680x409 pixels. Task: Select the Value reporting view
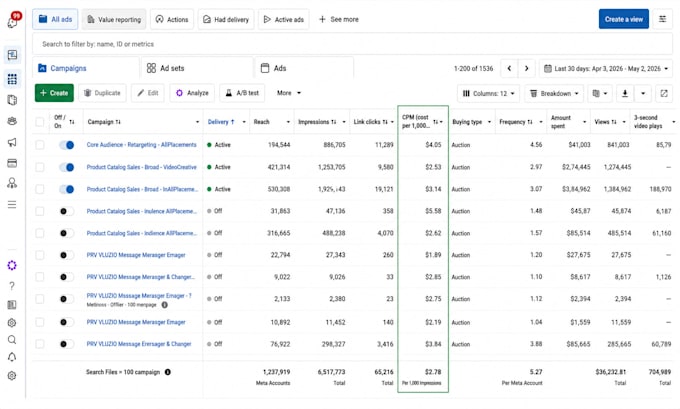pos(114,19)
